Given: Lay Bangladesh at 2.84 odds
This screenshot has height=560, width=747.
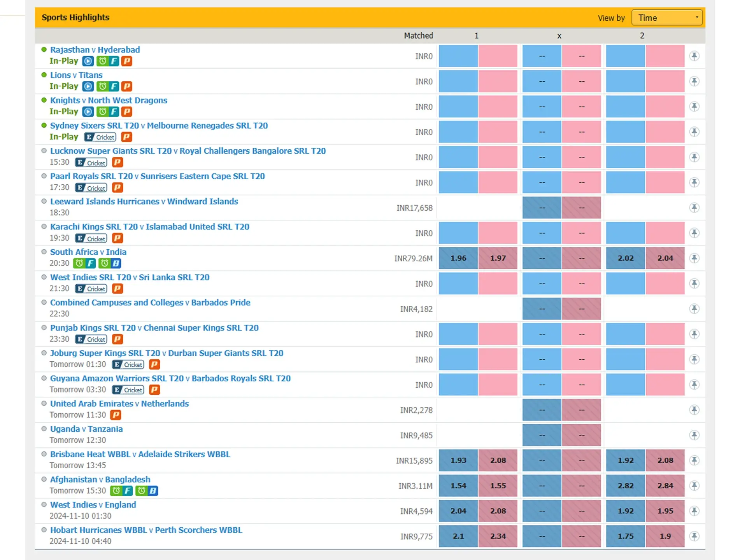Looking at the screenshot, I should (x=665, y=486).
